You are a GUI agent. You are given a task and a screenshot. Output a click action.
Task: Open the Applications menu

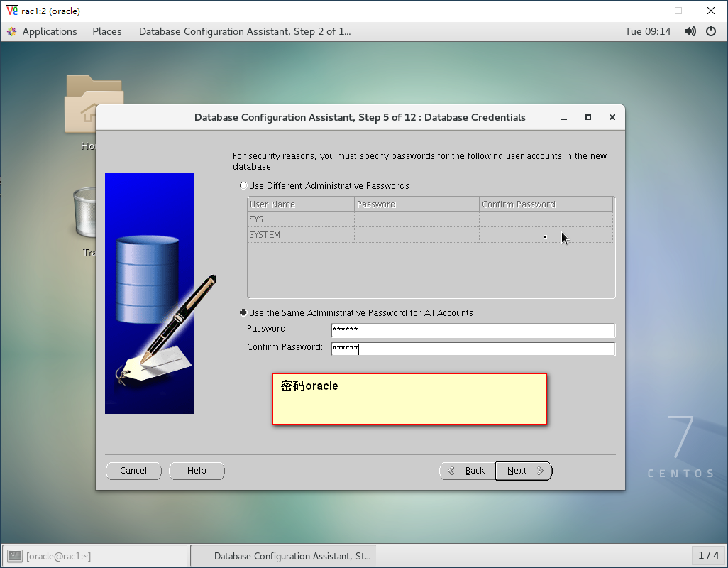tap(50, 31)
